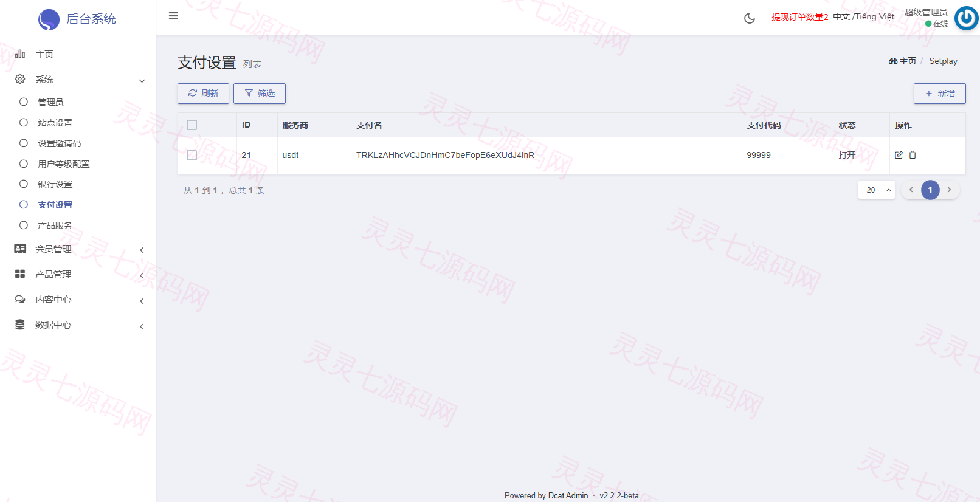The image size is (980, 502).
Task: Tick the checkbox for row ID 21
Action: tap(192, 155)
